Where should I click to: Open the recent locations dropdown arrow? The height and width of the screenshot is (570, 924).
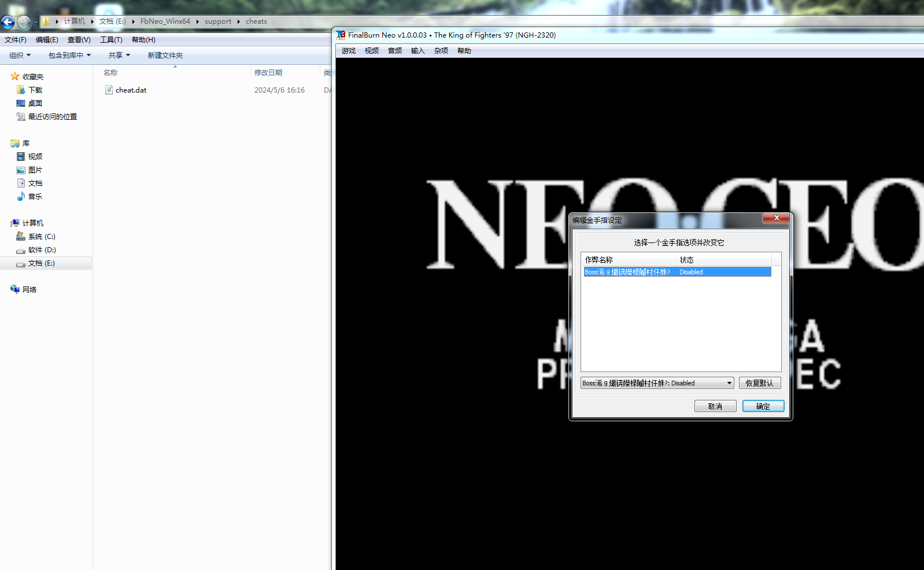pyautogui.click(x=35, y=22)
